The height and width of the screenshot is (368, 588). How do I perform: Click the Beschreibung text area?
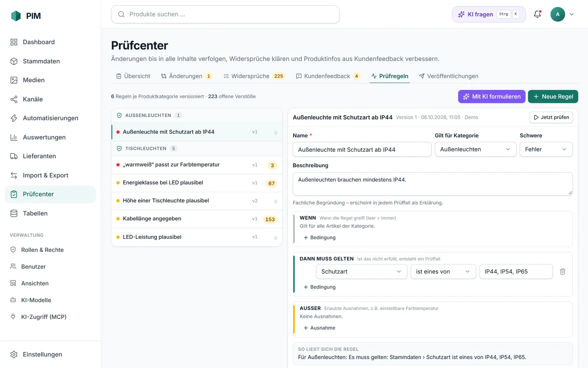coord(433,184)
